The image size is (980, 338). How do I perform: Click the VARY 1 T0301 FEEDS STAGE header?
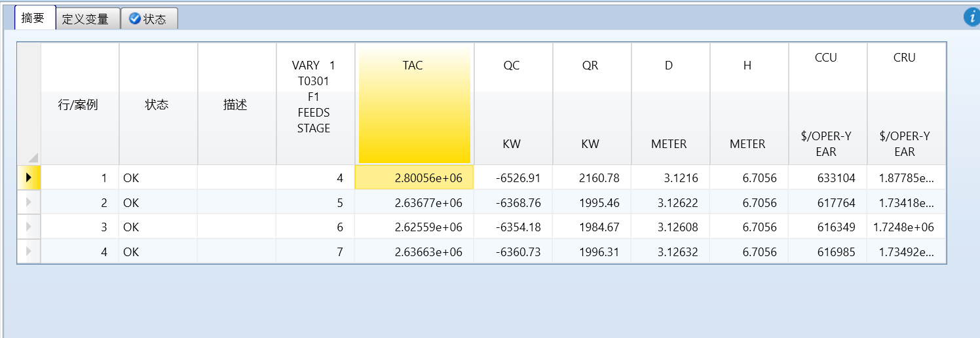point(315,103)
